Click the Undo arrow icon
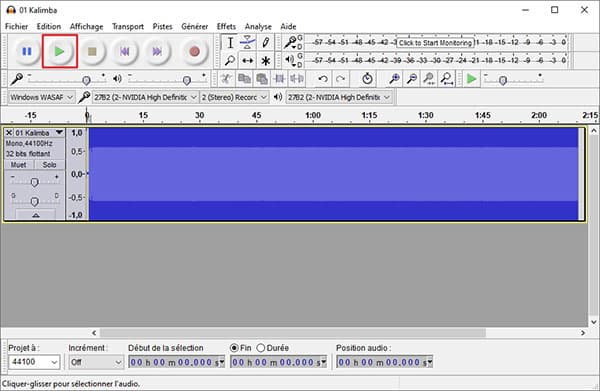This screenshot has width=600, height=391. [x=323, y=79]
